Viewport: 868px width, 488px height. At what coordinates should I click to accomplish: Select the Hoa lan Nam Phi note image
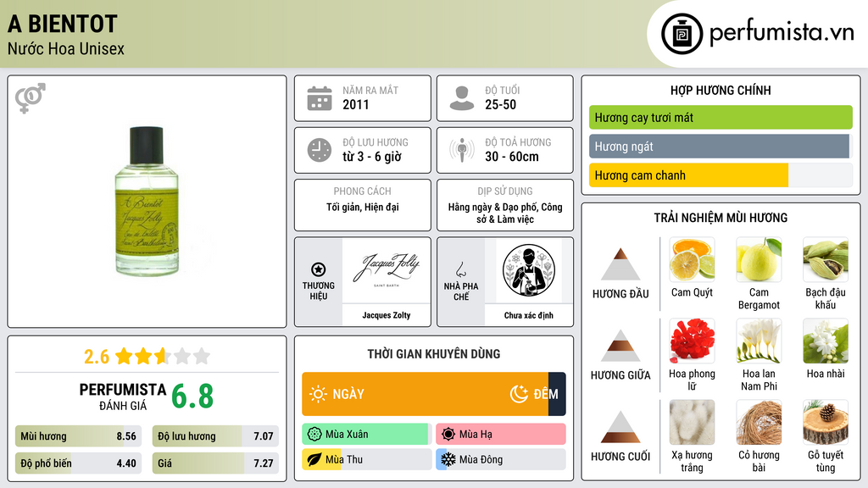click(x=759, y=341)
